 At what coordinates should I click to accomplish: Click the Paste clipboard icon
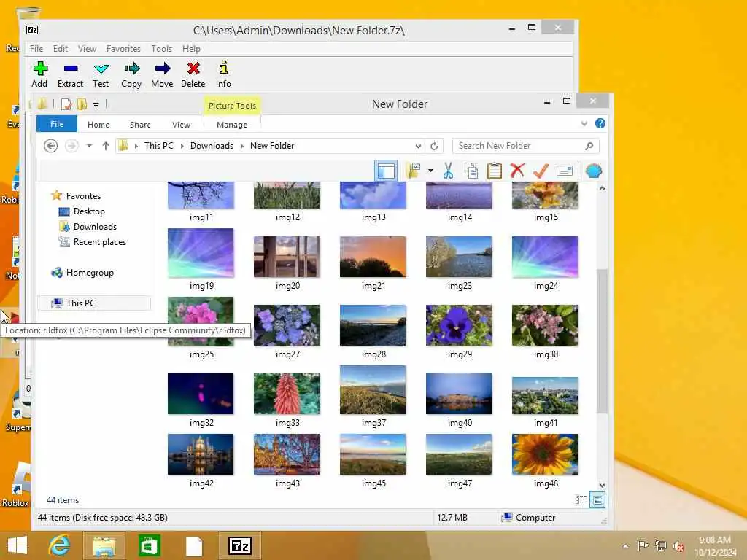[495, 171]
